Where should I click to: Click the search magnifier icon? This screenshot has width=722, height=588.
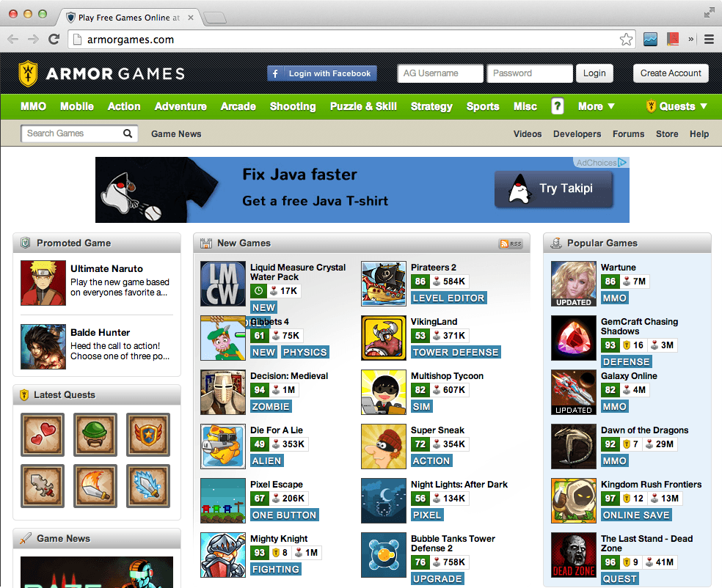128,133
